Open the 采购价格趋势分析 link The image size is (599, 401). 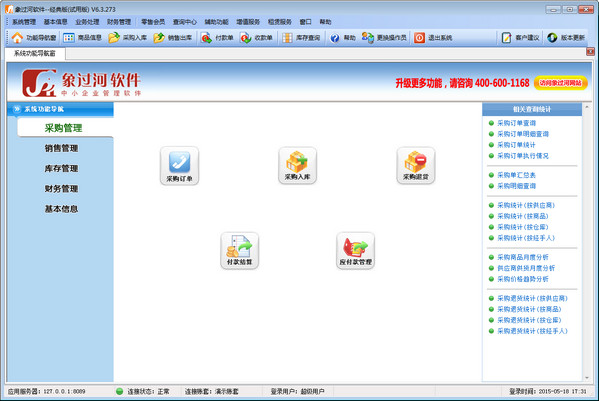point(523,279)
